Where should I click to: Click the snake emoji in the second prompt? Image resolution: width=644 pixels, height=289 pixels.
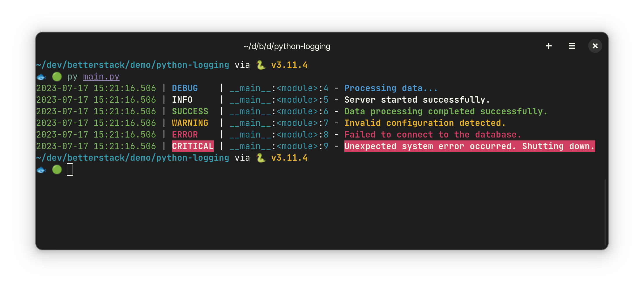(260, 158)
